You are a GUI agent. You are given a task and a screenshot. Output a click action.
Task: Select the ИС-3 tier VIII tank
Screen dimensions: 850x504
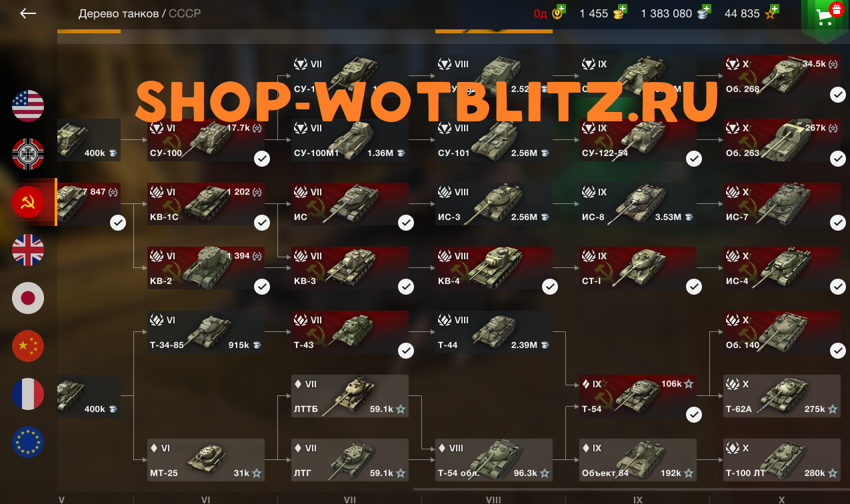(x=494, y=204)
